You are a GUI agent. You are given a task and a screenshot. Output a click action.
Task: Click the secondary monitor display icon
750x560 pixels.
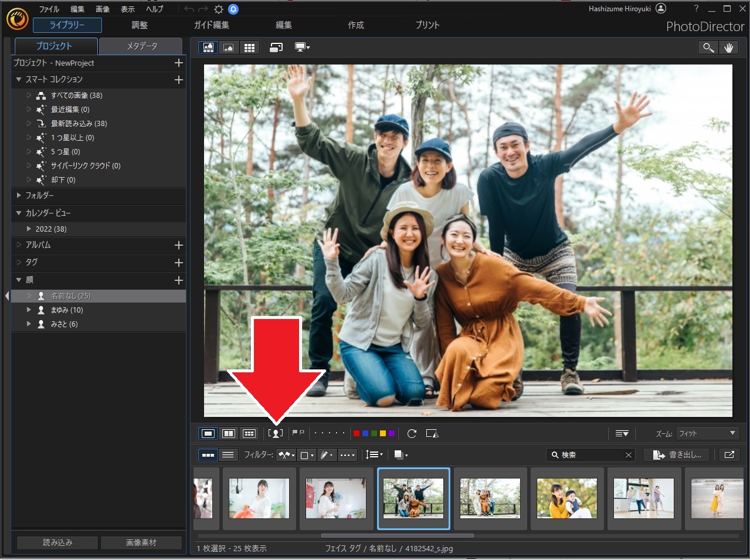coord(302,47)
